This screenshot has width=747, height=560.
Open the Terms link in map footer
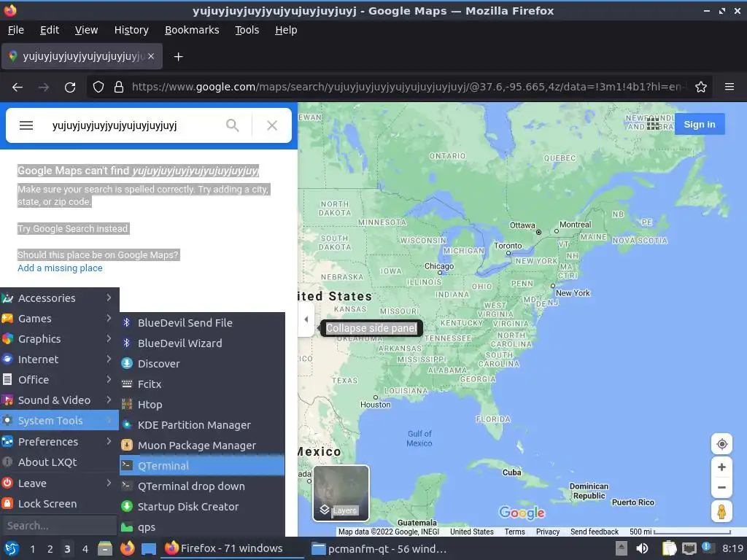coord(514,532)
